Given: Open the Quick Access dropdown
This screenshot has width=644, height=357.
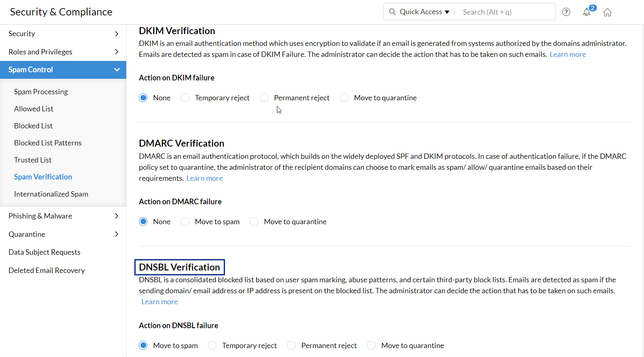Looking at the screenshot, I should [424, 12].
